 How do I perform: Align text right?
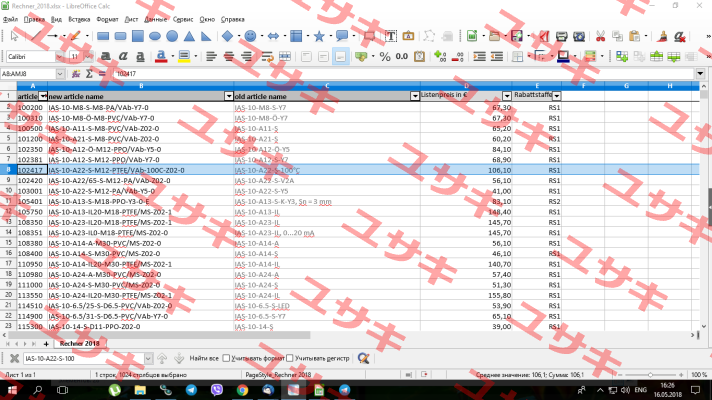tap(246, 56)
